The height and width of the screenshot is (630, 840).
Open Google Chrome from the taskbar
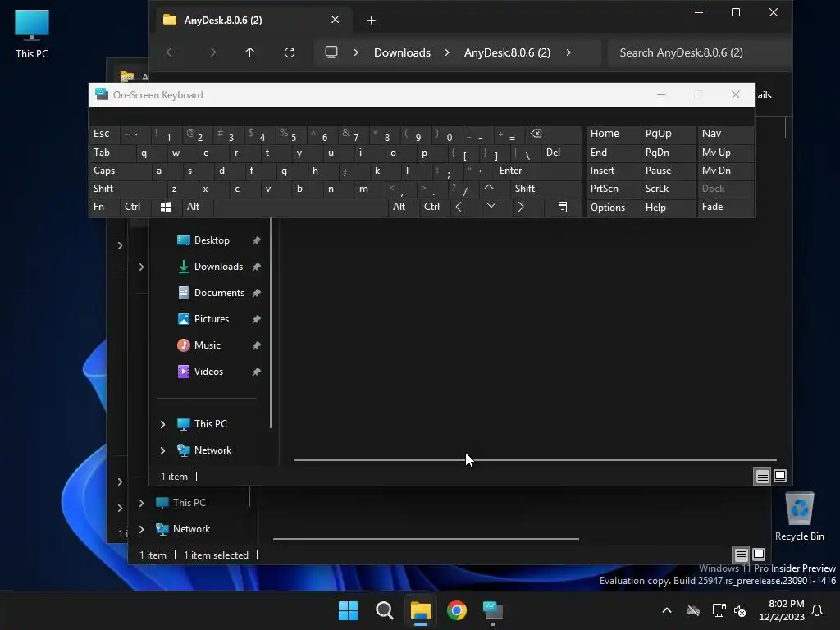point(457,610)
